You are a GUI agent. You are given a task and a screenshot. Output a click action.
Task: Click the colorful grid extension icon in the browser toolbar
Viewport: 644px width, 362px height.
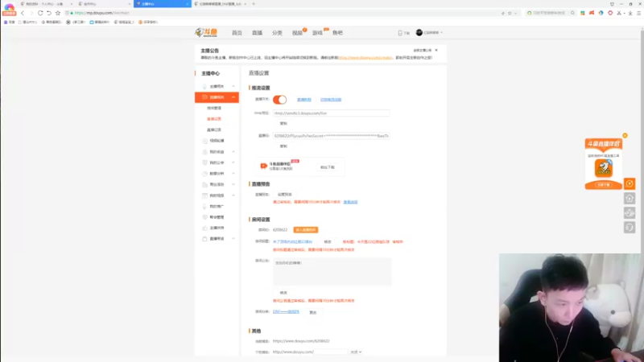point(582,13)
